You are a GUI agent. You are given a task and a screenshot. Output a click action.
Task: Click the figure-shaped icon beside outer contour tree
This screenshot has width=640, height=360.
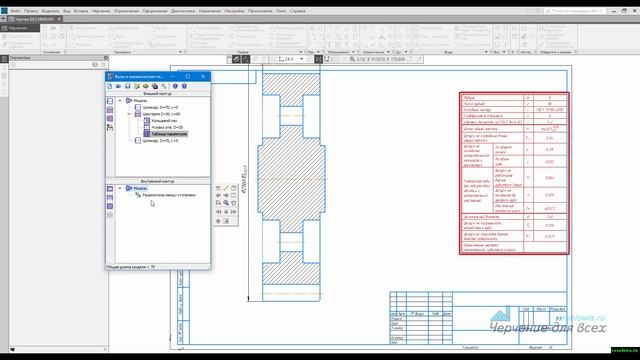click(x=110, y=128)
